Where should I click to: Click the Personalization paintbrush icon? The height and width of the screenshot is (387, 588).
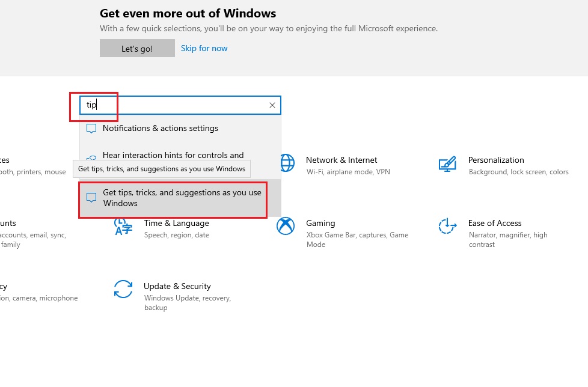(x=447, y=164)
